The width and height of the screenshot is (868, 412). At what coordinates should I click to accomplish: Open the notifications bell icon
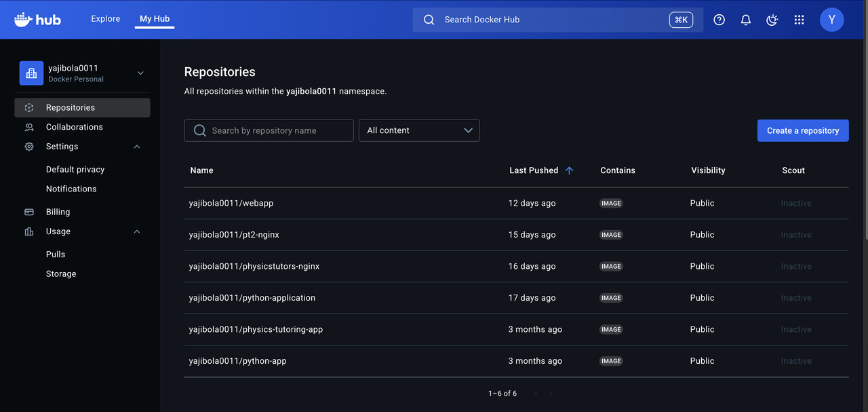746,20
